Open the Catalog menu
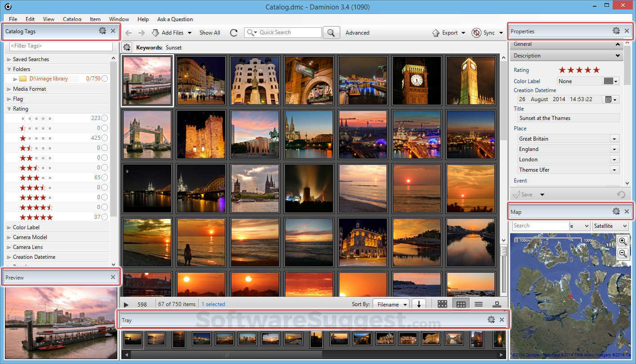The image size is (636, 364). pos(72,19)
